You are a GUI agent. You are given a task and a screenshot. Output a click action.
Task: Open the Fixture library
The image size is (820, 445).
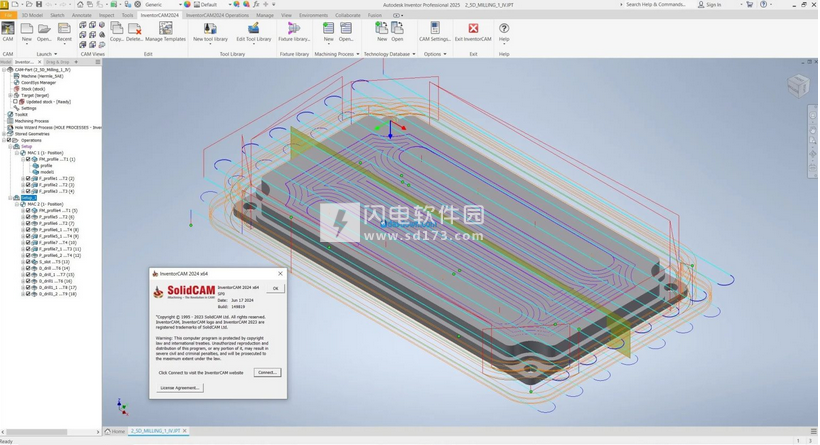coord(294,31)
